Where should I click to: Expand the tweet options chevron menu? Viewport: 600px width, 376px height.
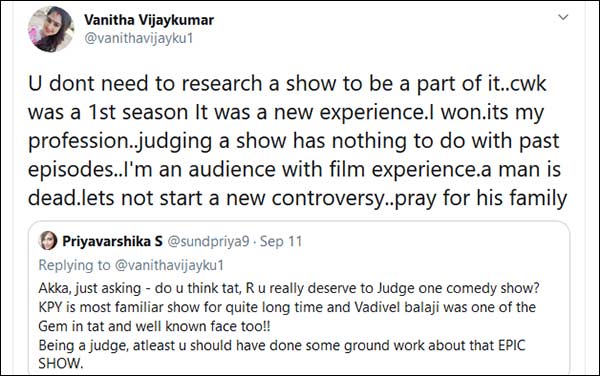(563, 18)
